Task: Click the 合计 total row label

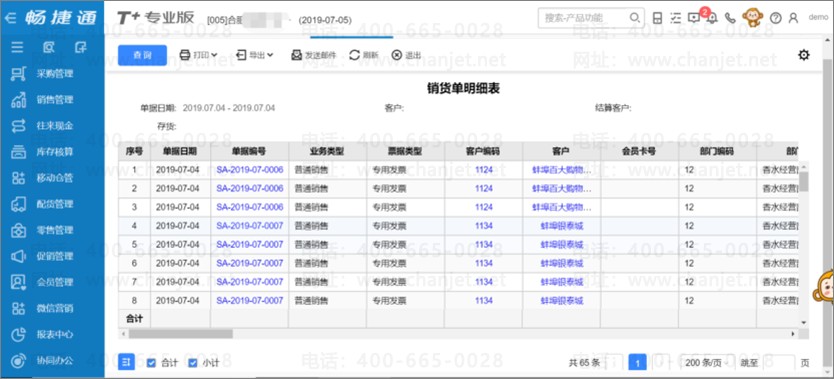Action: click(x=134, y=319)
